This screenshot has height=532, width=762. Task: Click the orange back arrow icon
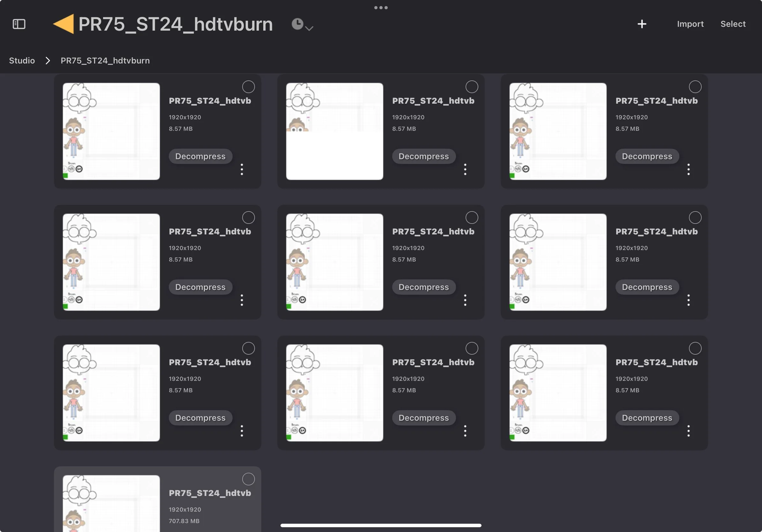tap(64, 24)
